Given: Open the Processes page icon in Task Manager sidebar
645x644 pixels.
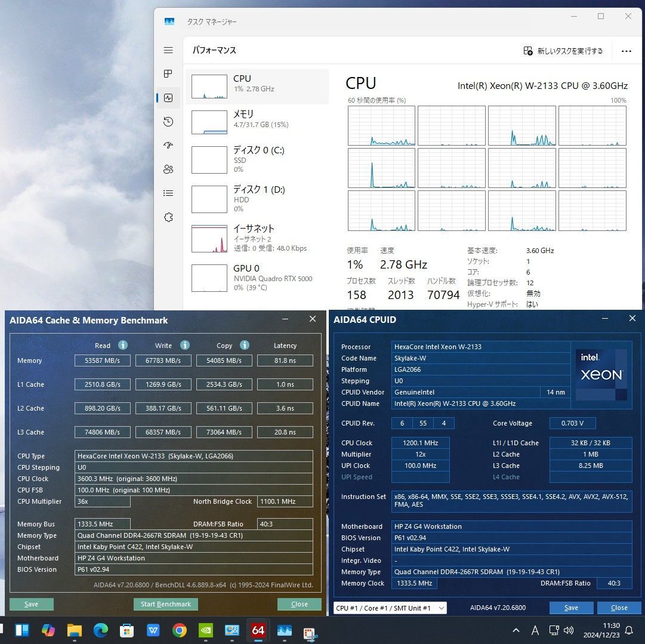Looking at the screenshot, I should (x=168, y=73).
